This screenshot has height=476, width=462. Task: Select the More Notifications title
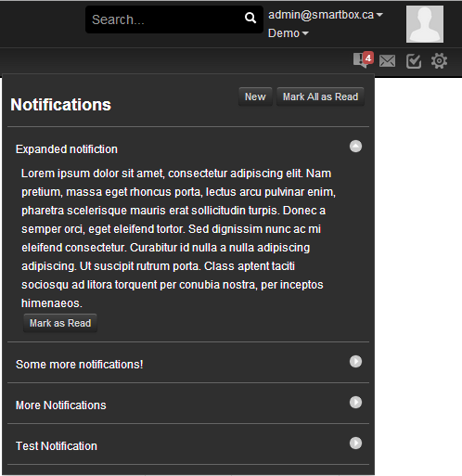point(61,405)
